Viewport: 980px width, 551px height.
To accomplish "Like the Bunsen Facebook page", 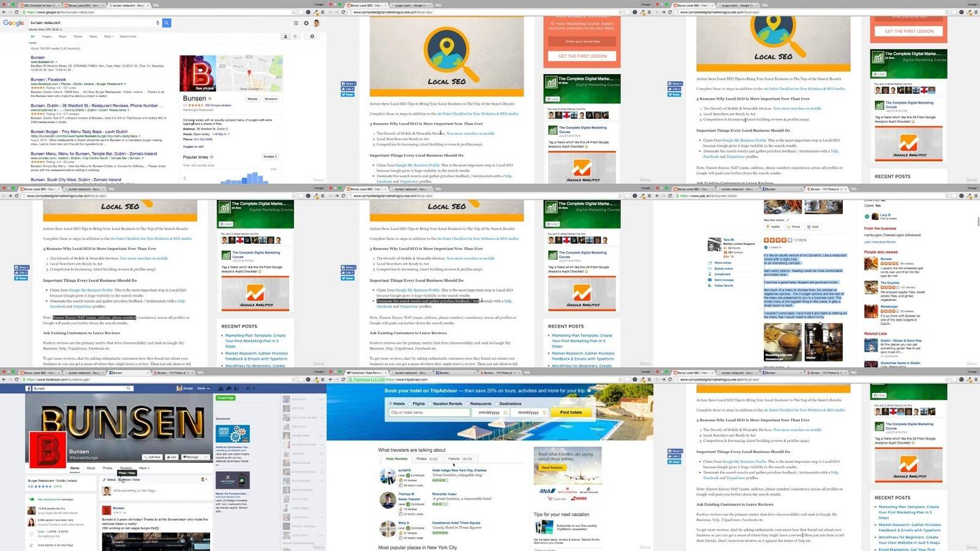I will (171, 457).
